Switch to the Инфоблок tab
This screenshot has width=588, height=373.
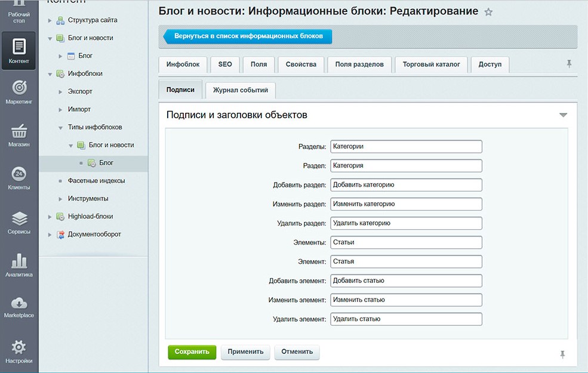coord(183,64)
